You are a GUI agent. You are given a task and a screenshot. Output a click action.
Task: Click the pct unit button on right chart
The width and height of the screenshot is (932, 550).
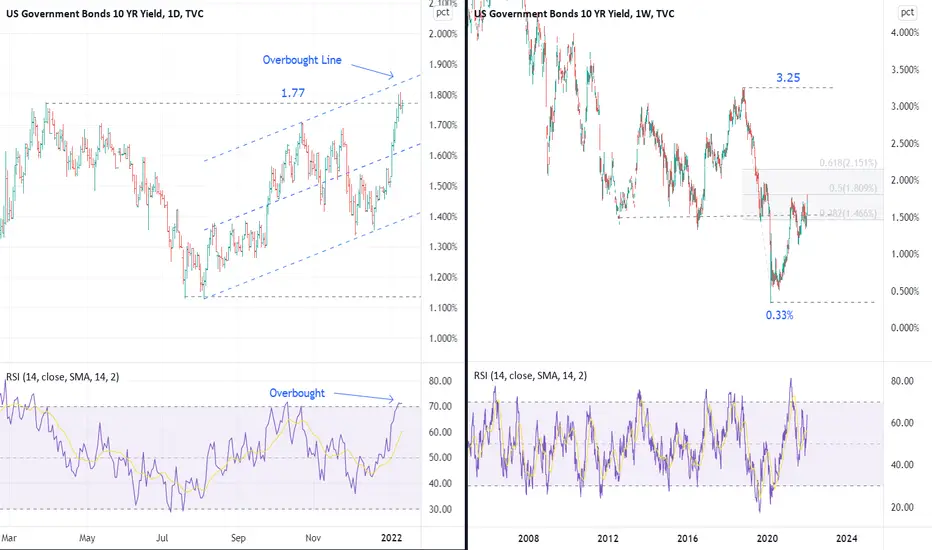pos(907,12)
